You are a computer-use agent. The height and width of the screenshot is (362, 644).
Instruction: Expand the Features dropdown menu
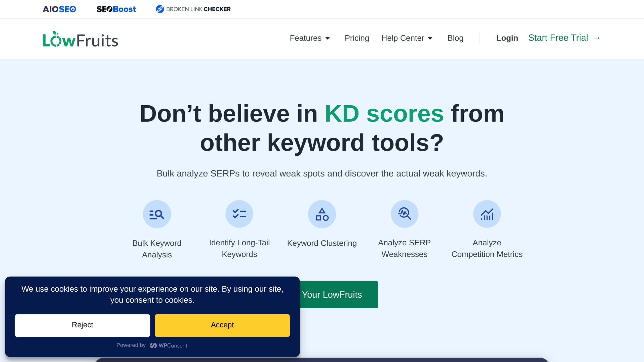(306, 38)
